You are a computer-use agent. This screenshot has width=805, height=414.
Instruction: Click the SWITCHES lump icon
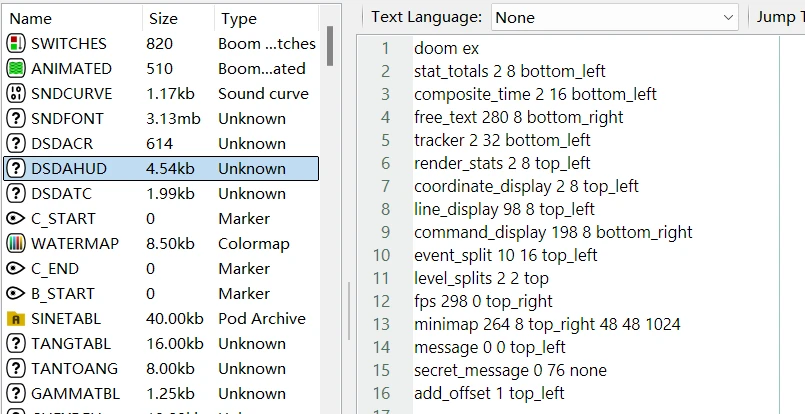pyautogui.click(x=16, y=44)
